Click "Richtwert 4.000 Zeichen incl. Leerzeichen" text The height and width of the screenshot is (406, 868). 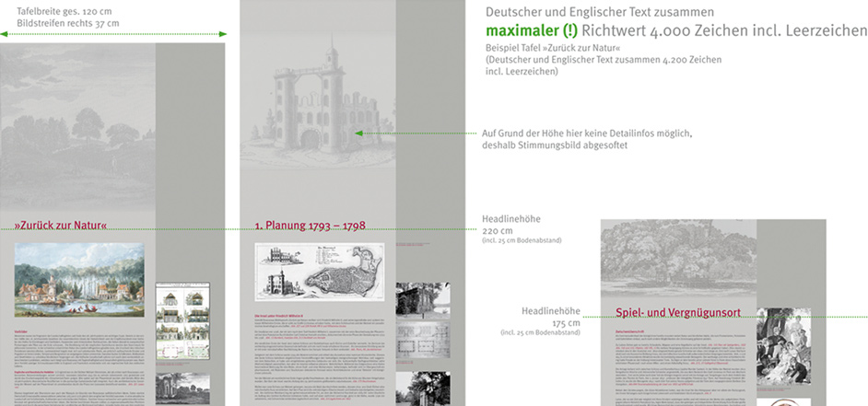point(724,30)
